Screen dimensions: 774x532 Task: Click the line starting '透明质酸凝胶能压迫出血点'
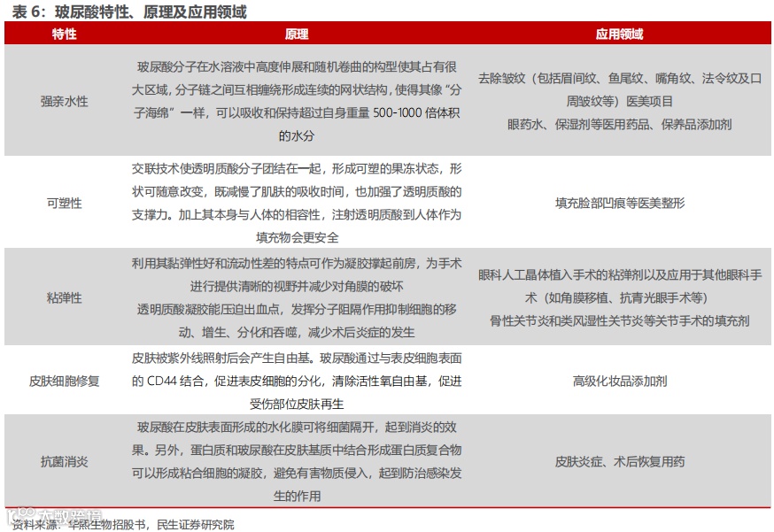point(297,310)
